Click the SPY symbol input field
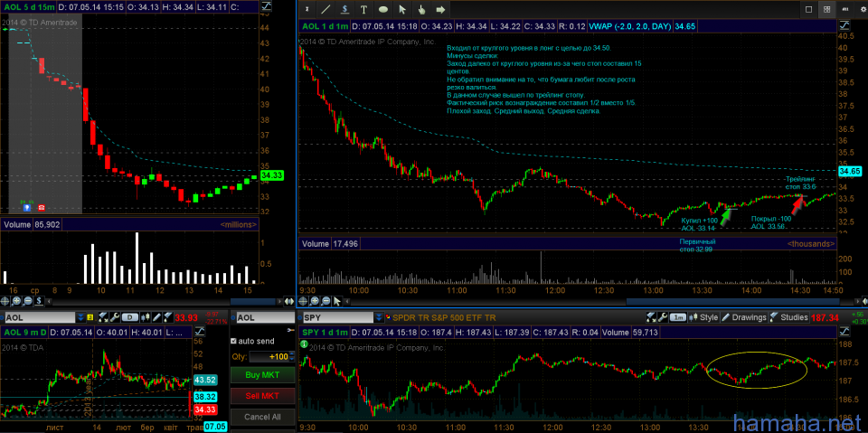The image size is (868, 433). [x=338, y=317]
